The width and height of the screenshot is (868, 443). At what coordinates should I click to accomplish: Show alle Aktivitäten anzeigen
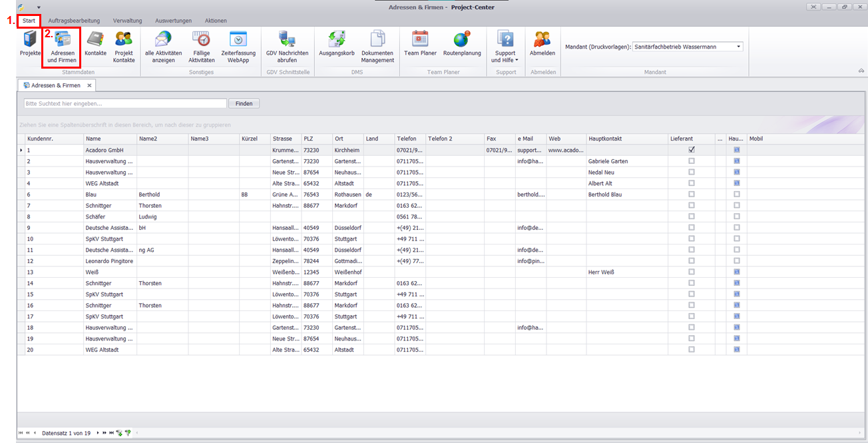tap(163, 47)
